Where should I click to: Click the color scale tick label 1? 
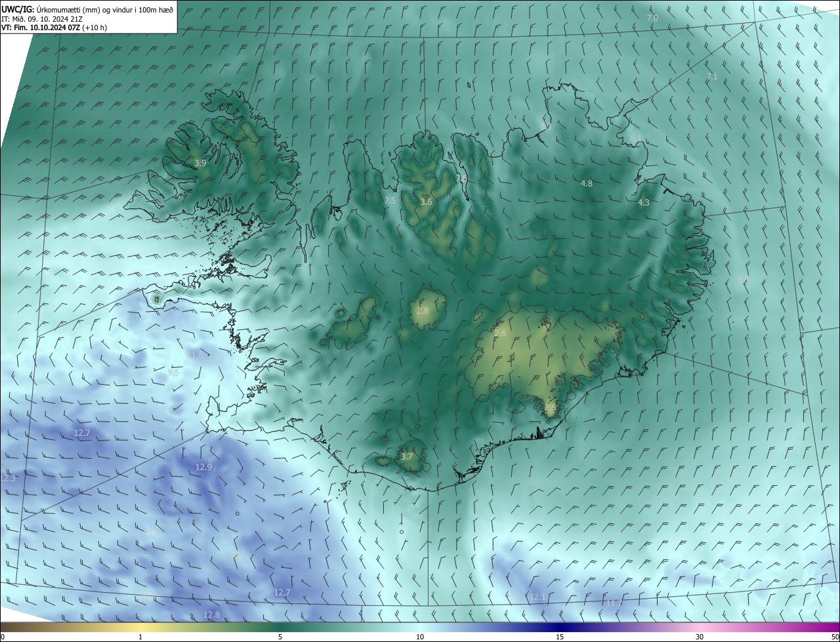click(x=140, y=637)
